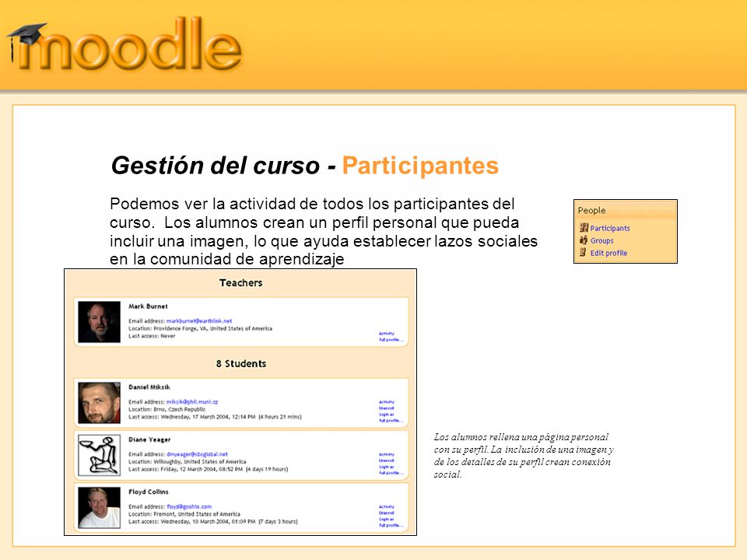Viewport: 747px width, 560px height.
Task: Open Daniel Miksik's Full profile link
Action: coord(391,421)
